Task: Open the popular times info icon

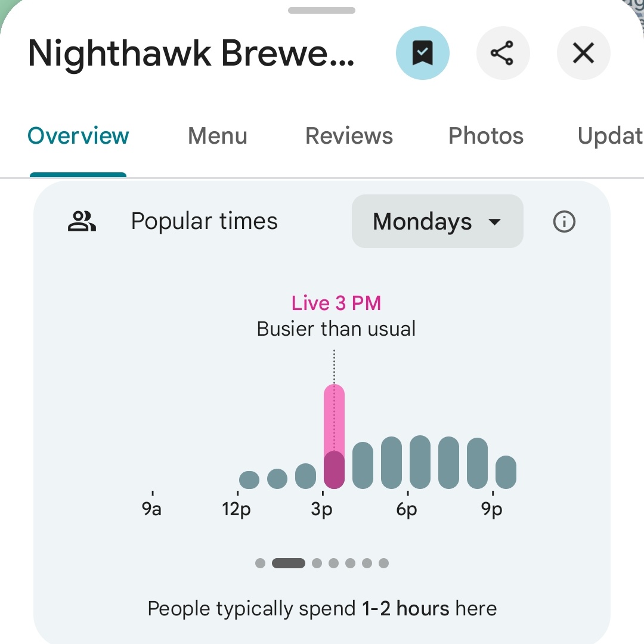Action: click(x=564, y=222)
